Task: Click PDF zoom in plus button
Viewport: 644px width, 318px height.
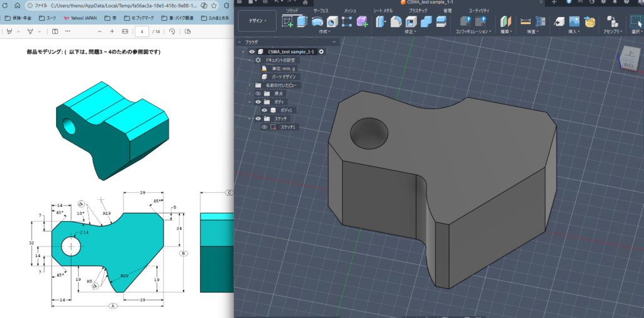Action: 112,31
